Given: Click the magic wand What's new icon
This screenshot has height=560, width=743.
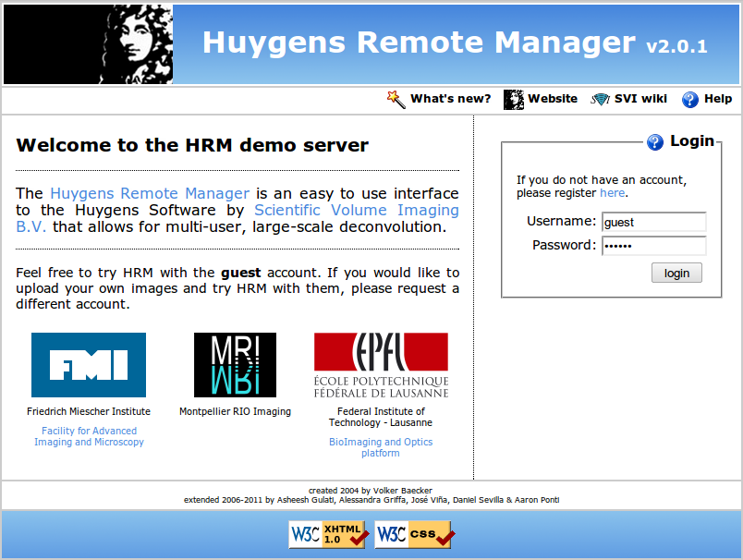Looking at the screenshot, I should [x=396, y=99].
